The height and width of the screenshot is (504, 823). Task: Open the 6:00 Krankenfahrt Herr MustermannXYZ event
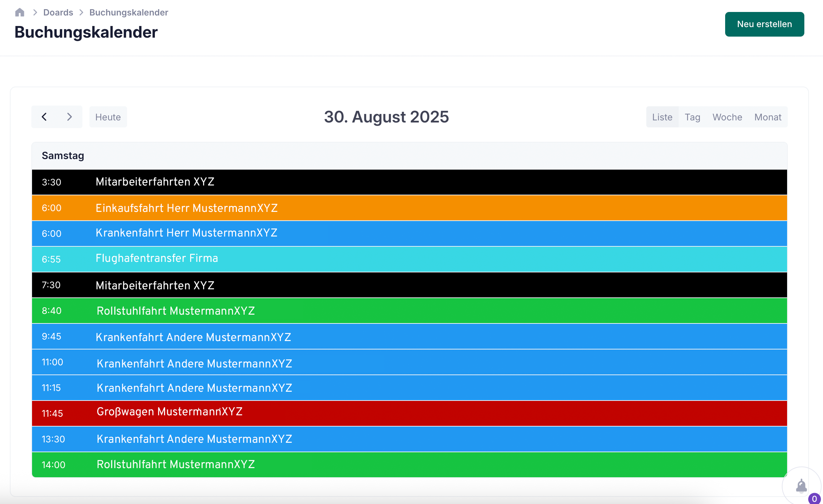click(x=187, y=233)
